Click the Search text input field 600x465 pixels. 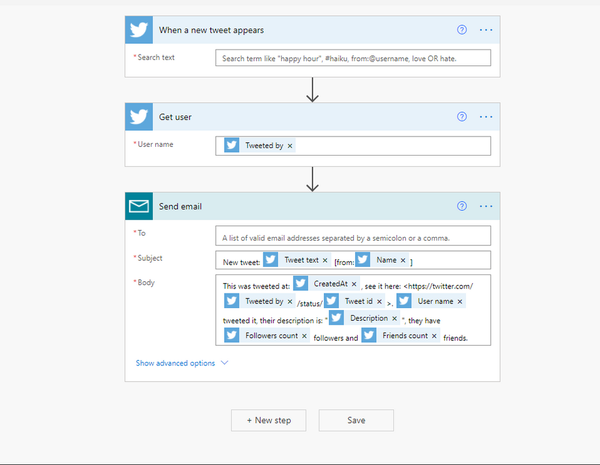point(353,58)
